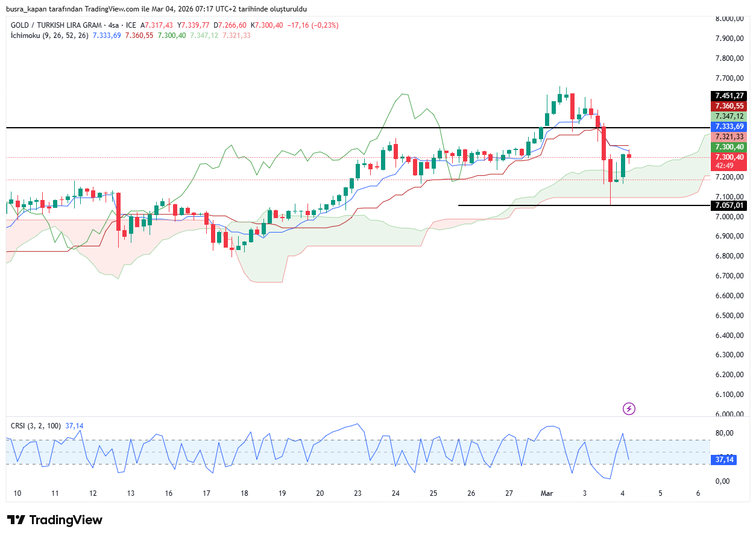Click the Mar label on time axis
Screen dimensions: 756x538
(546, 493)
